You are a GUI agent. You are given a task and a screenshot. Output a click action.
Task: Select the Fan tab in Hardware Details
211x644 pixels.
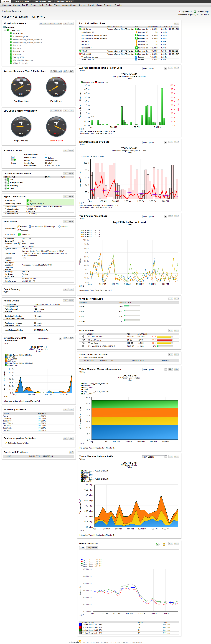coord(82,548)
